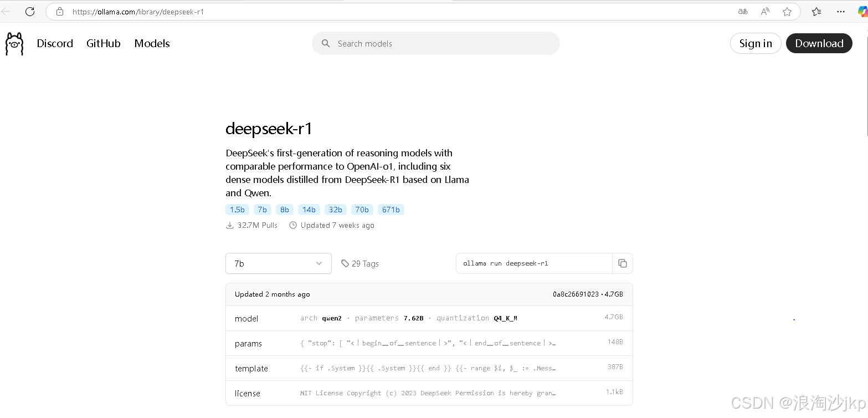
Task: Open the template file row
Action: [429, 368]
